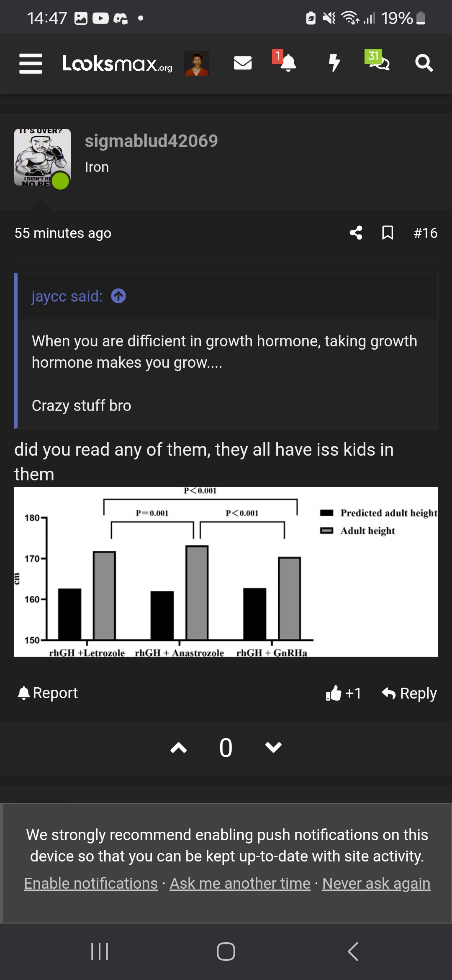452x980 pixels.
Task: Downvote the post with the down chevron
Action: click(x=273, y=748)
